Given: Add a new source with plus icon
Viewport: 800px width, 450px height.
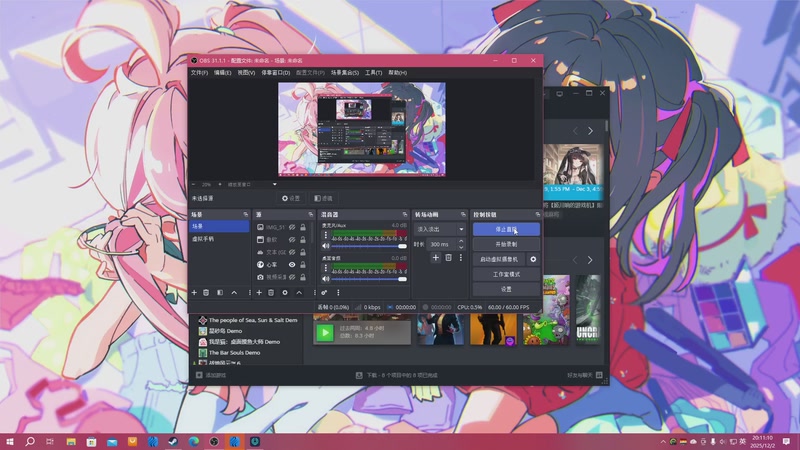Looking at the screenshot, I should coord(259,293).
